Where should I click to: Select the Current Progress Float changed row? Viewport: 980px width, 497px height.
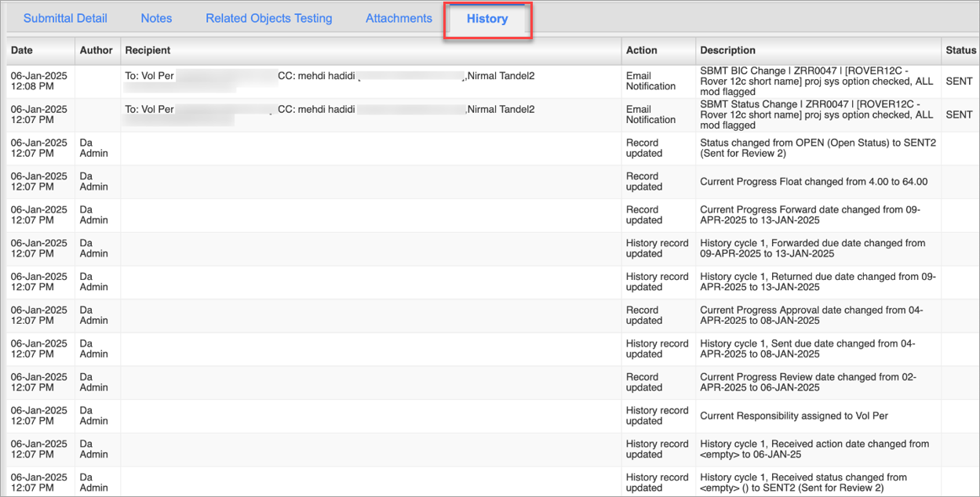491,182
